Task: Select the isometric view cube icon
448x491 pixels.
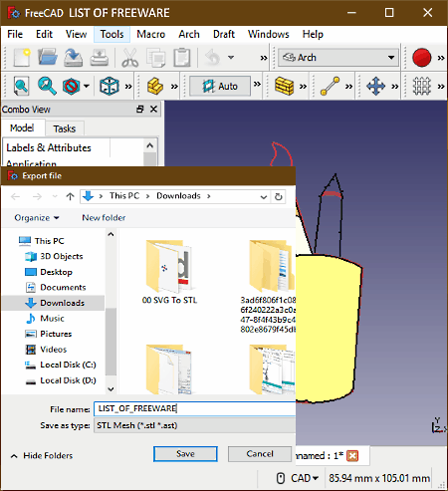Action: pyautogui.click(x=110, y=86)
